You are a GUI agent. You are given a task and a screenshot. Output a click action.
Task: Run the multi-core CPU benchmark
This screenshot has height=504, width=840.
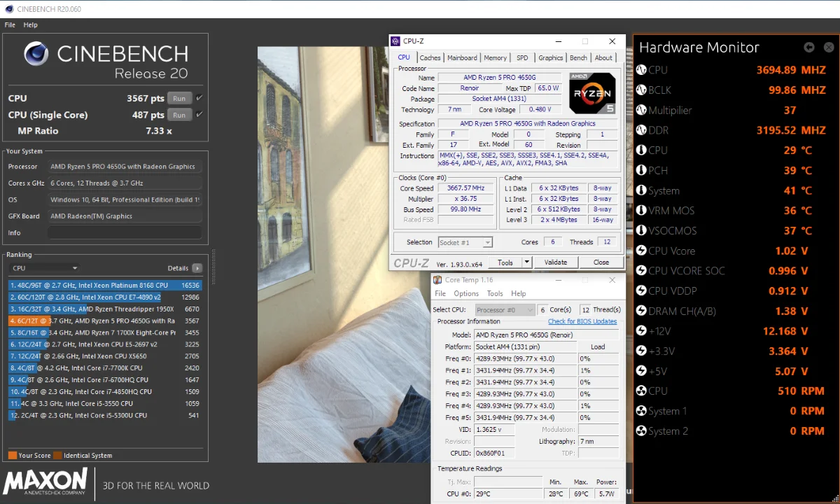[x=179, y=98]
